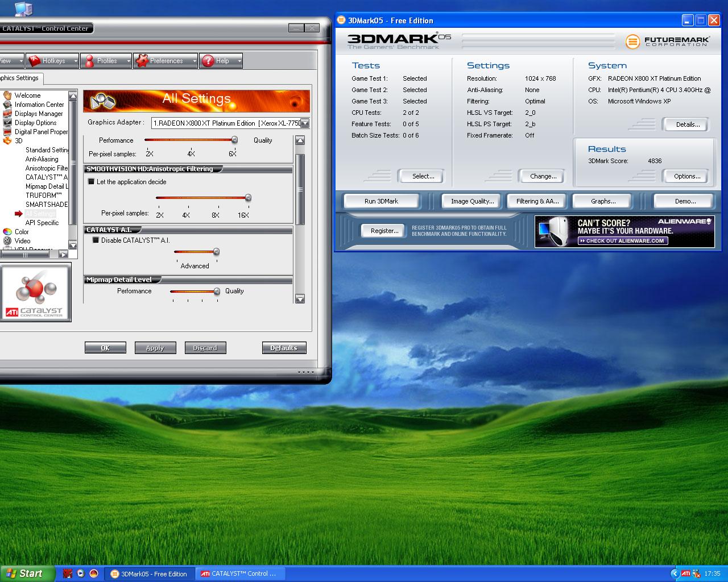Click the ATI tray icon in the system tray
728x582 pixels.
686,573
